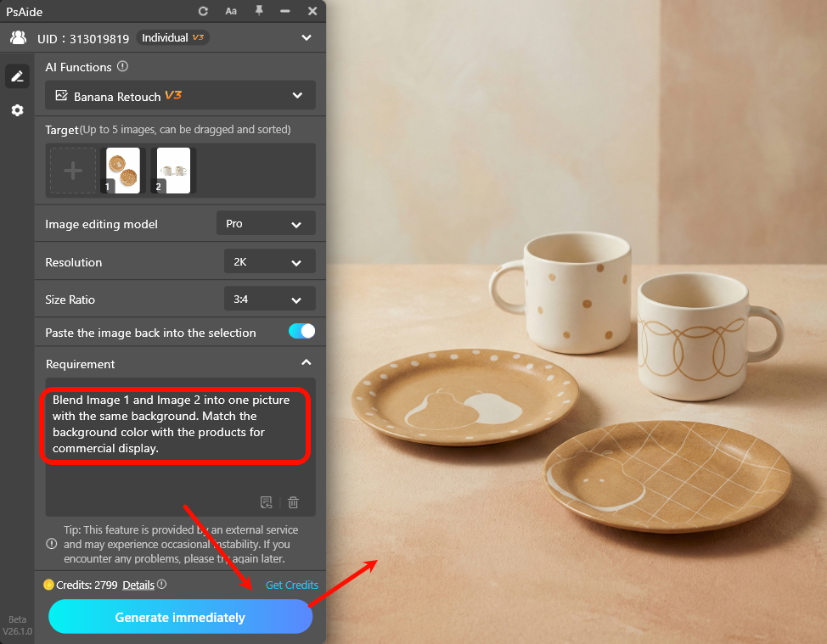Open the Get Credits link
827x644 pixels.
coord(291,585)
